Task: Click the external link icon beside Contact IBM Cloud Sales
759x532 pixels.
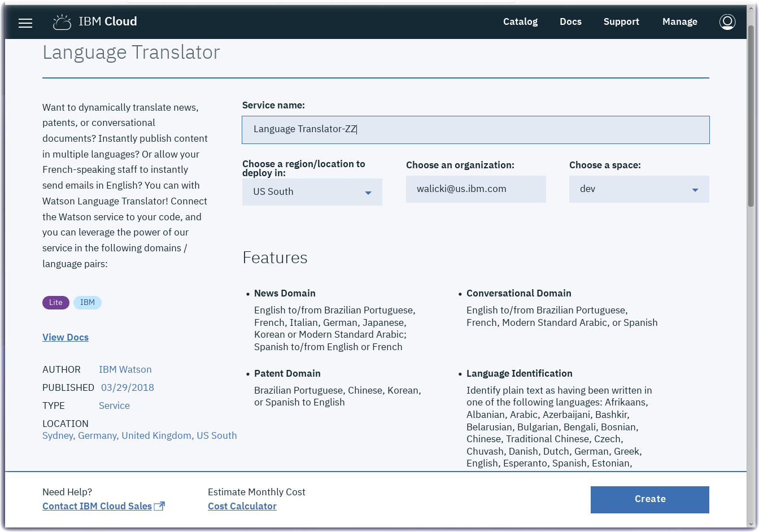Action: coord(159,506)
